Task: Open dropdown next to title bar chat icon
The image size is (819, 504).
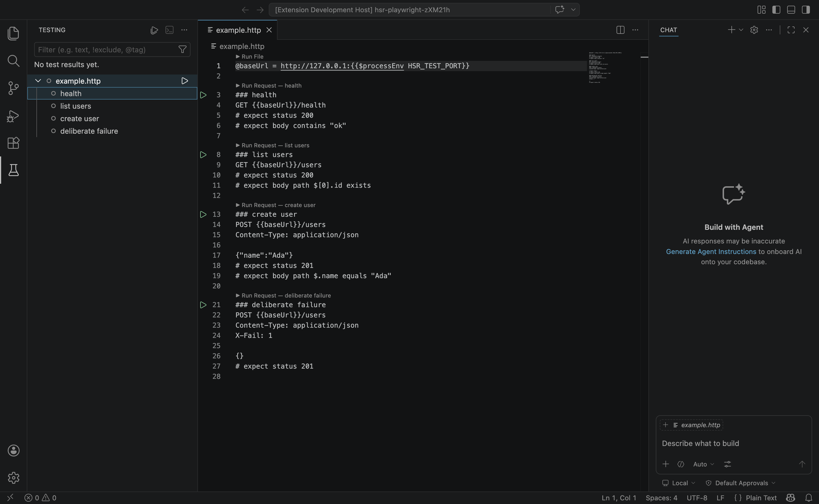Action: (x=573, y=10)
